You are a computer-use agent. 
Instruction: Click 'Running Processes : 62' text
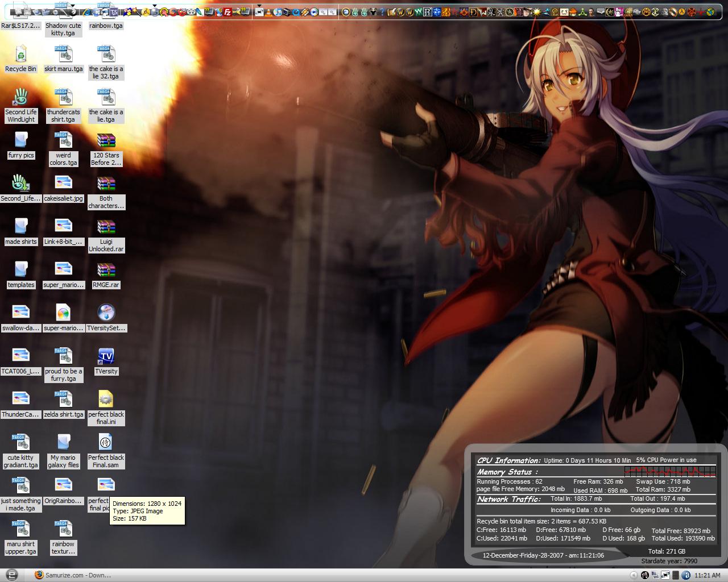510,481
